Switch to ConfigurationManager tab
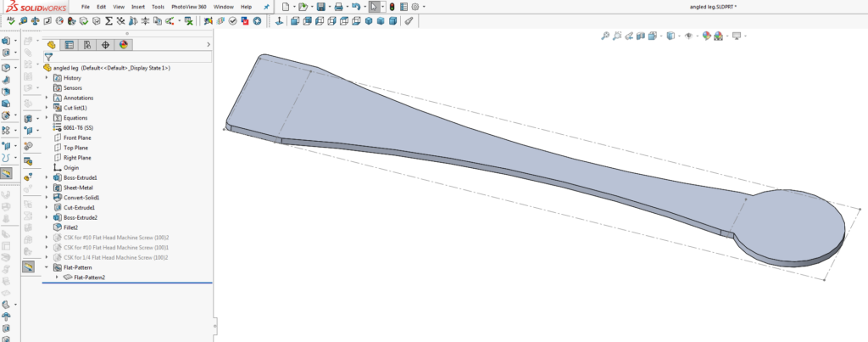The image size is (868, 342). [87, 45]
